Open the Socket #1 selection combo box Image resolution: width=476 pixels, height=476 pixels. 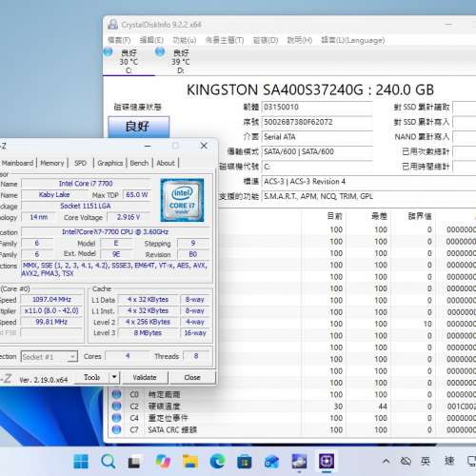pos(50,357)
